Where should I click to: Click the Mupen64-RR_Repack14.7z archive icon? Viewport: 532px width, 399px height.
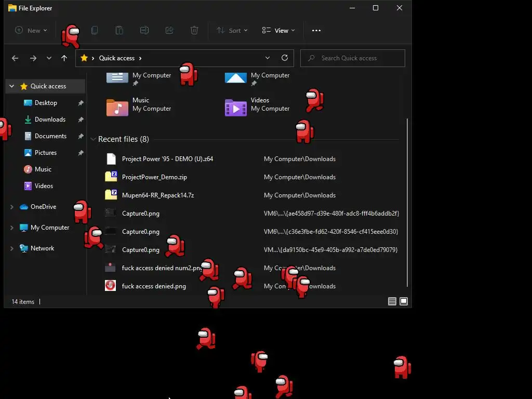coord(111,195)
